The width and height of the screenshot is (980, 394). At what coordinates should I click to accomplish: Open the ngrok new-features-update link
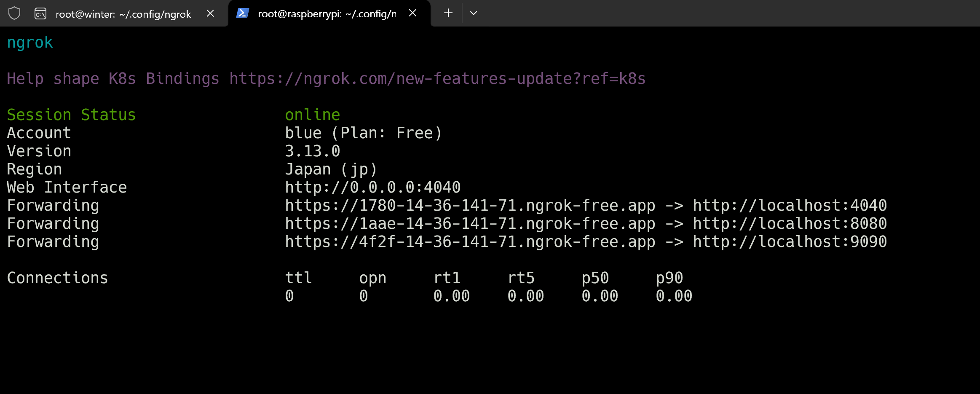tap(437, 79)
